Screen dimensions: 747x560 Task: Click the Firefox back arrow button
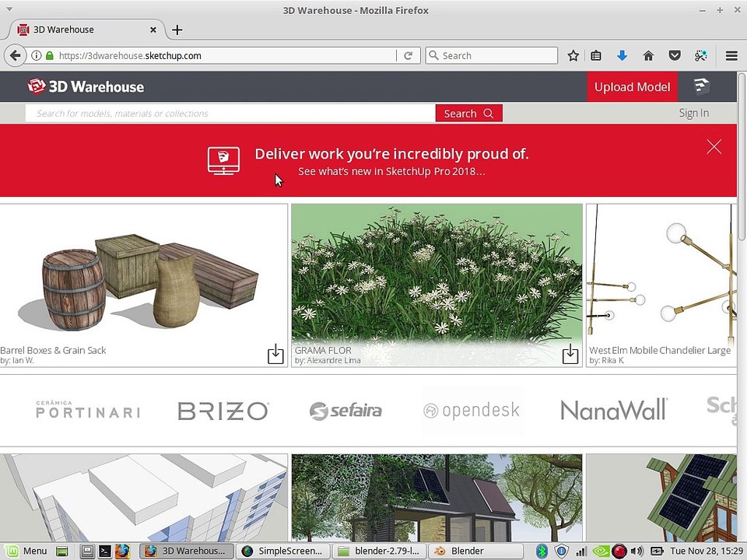point(15,56)
